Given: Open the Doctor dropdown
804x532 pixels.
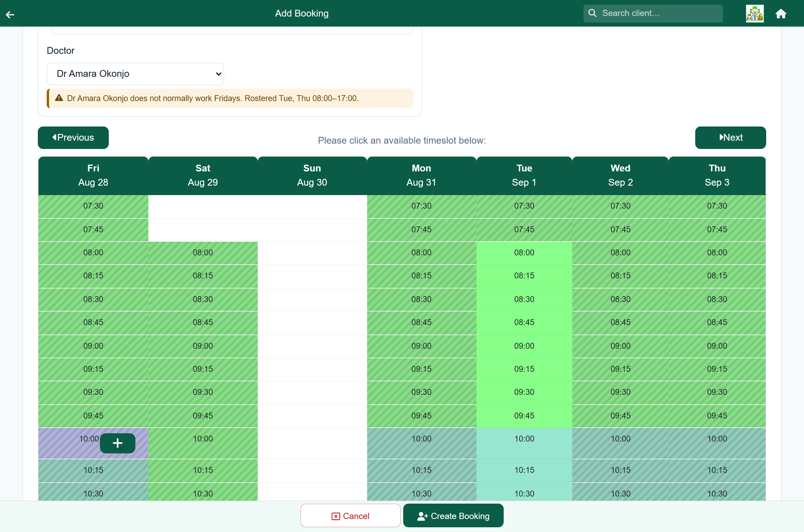Looking at the screenshot, I should tap(135, 74).
